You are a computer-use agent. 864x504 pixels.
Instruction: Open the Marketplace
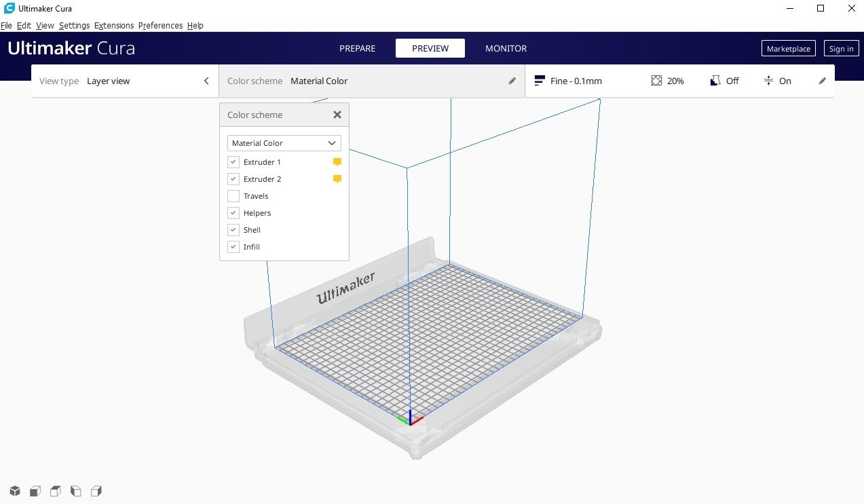(x=789, y=48)
